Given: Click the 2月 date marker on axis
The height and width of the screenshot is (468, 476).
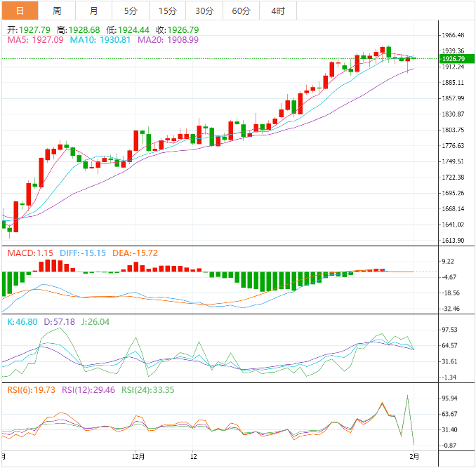Looking at the screenshot, I should point(414,457).
